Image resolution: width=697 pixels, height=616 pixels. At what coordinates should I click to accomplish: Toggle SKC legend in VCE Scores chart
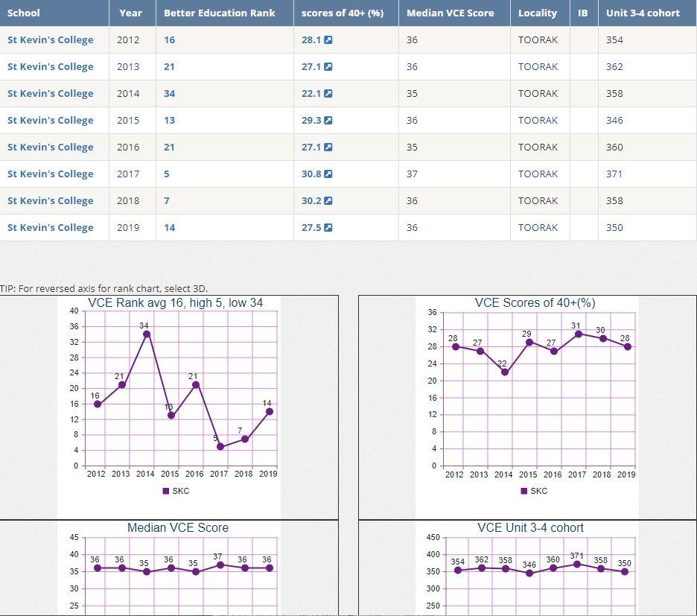534,491
